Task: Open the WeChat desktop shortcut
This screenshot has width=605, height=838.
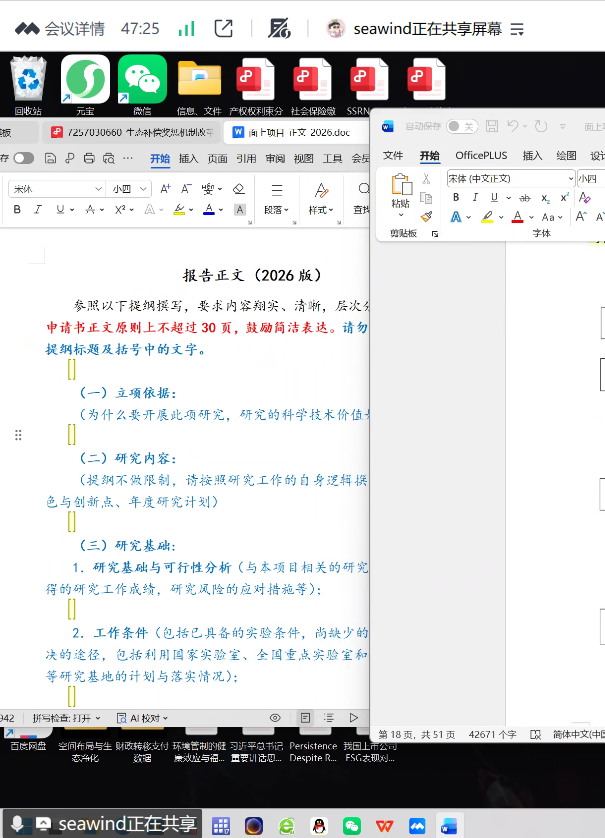Action: [x=142, y=81]
